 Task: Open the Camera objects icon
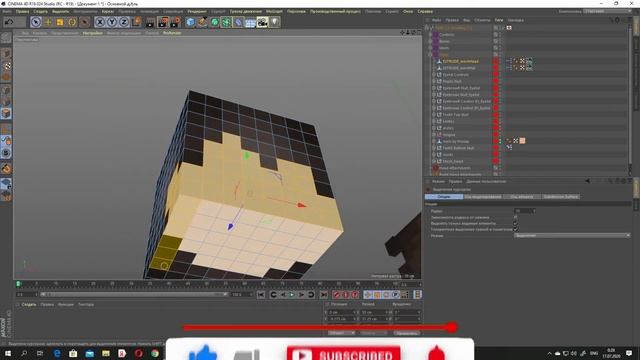coord(262,22)
